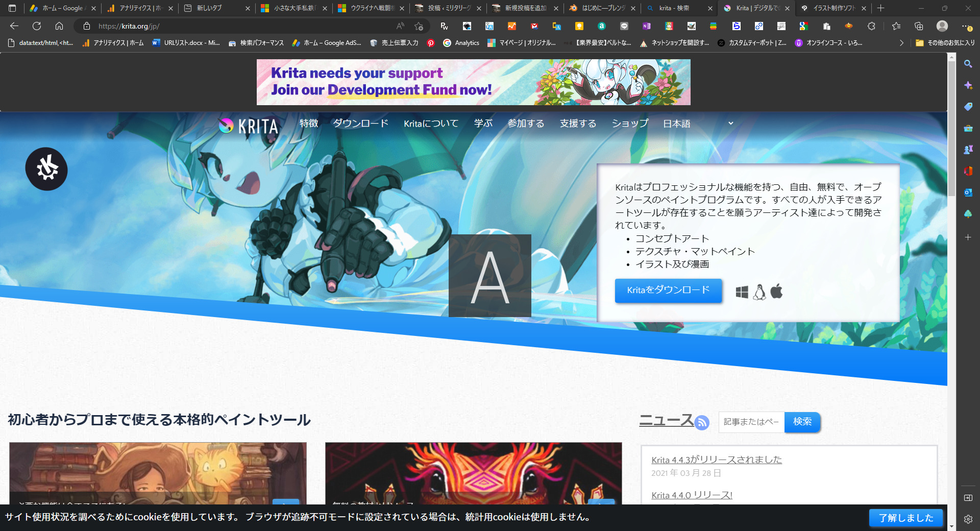Image resolution: width=980 pixels, height=531 pixels.
Task: Click the Krita logo in navigation
Action: click(249, 126)
